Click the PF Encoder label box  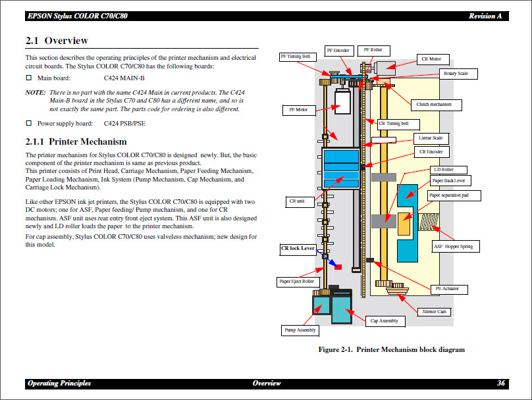(338, 49)
